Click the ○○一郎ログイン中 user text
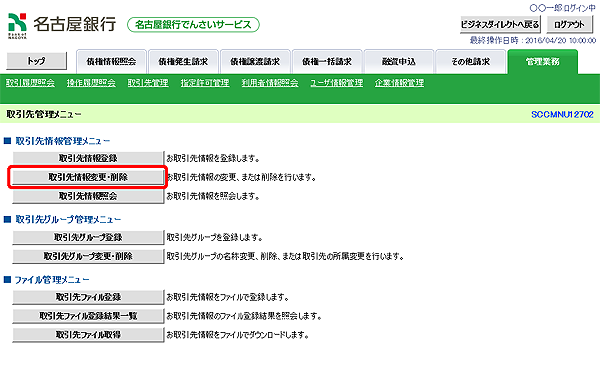This screenshot has width=600, height=365. [x=562, y=8]
